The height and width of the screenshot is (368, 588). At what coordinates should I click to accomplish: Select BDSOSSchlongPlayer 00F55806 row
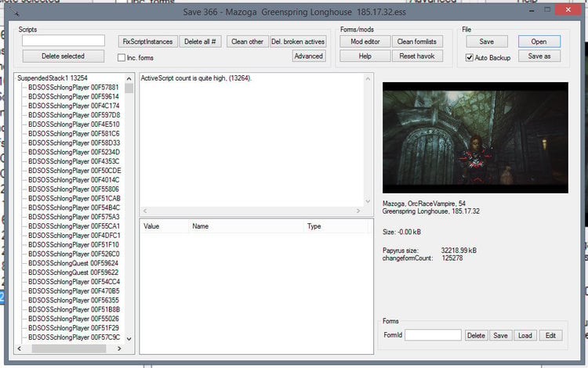click(74, 189)
